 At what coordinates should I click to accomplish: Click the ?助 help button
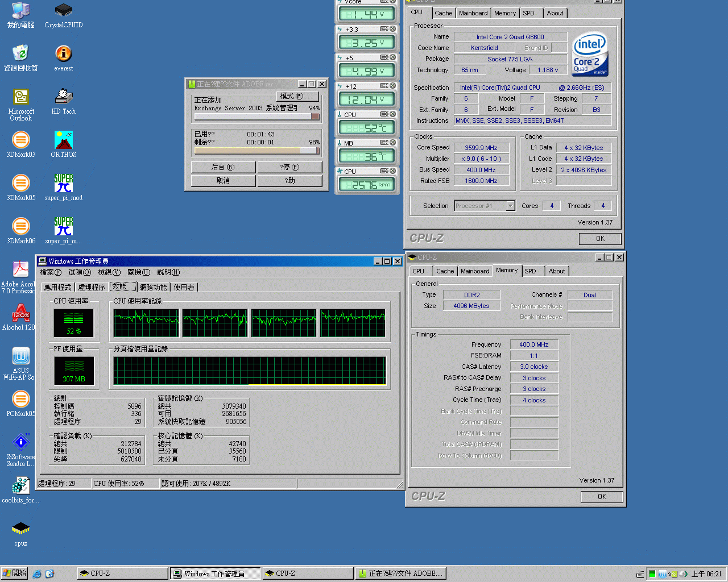[289, 181]
